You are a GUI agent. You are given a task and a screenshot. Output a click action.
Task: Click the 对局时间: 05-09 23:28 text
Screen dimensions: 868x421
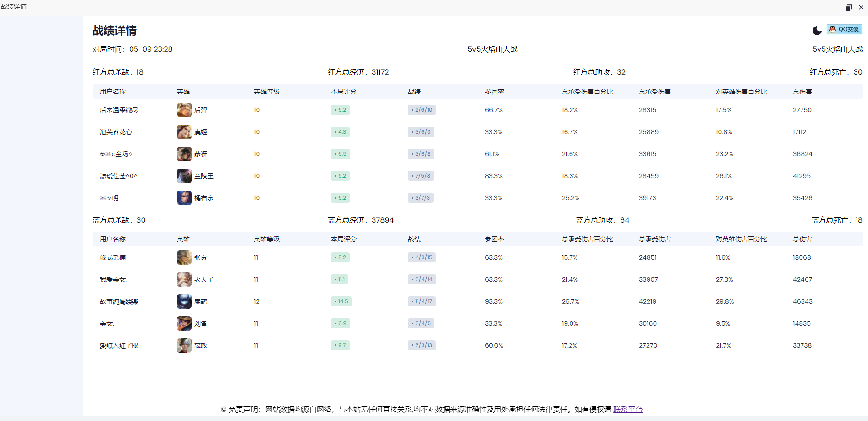click(x=132, y=49)
